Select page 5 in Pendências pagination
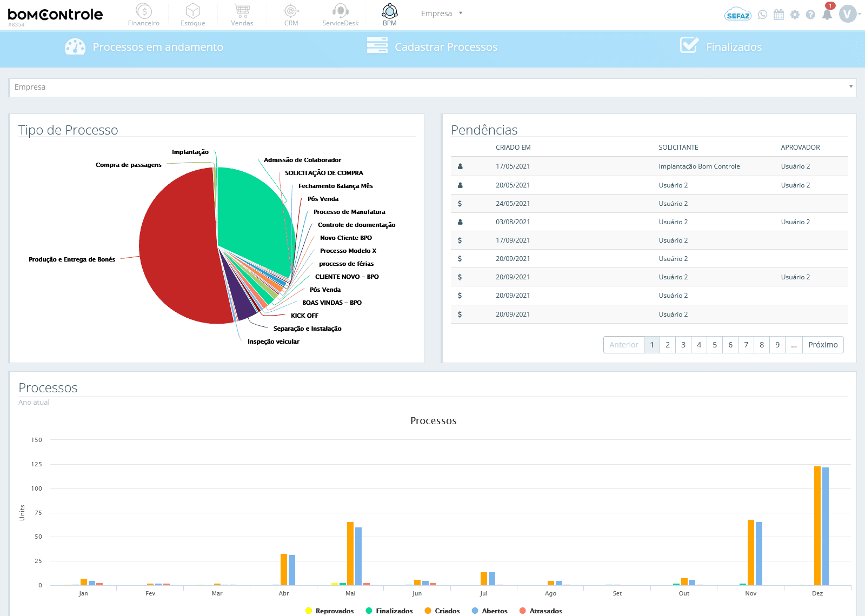 [715, 345]
